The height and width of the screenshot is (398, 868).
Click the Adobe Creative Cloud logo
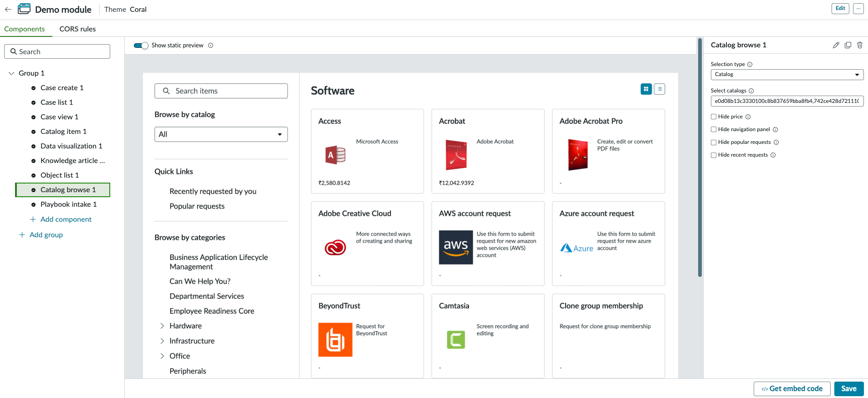335,247
